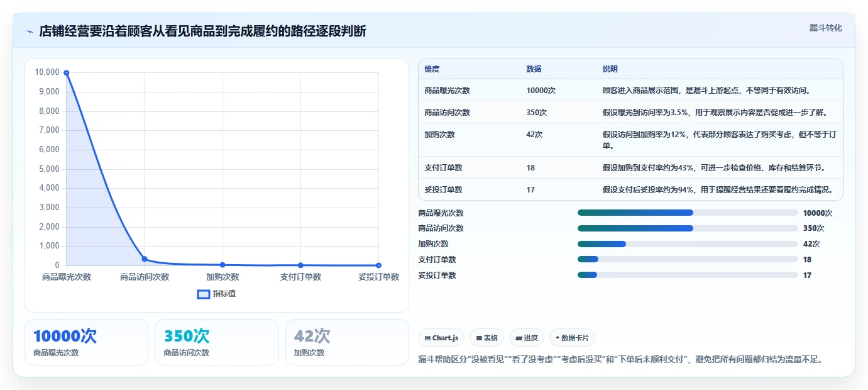
Task: Click the progress bar for 商品访问次数
Action: 688,228
